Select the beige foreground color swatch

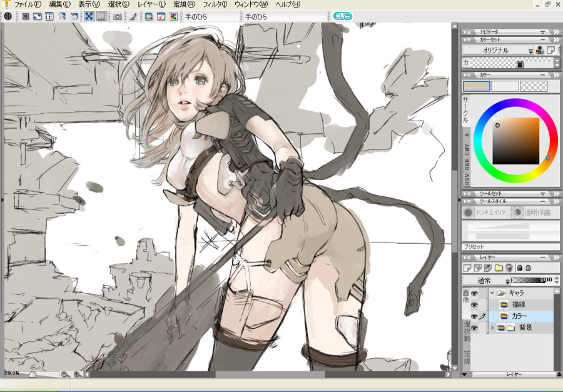pos(476,86)
